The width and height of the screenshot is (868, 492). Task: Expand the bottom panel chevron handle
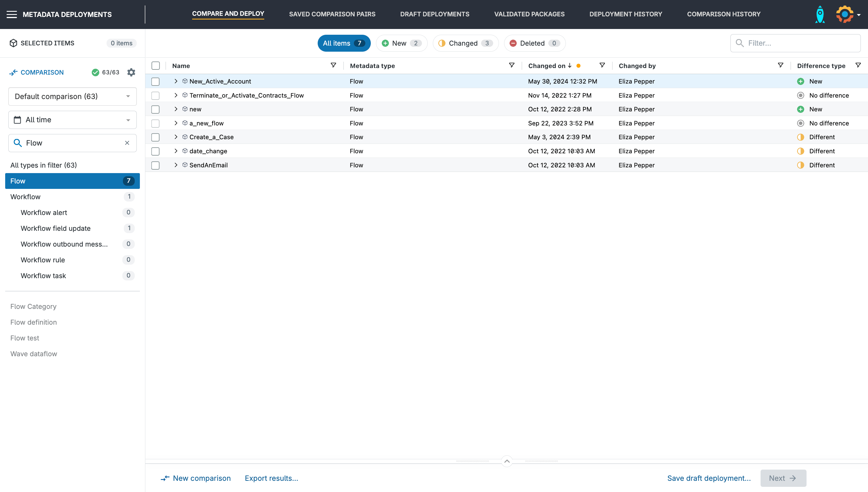(507, 461)
